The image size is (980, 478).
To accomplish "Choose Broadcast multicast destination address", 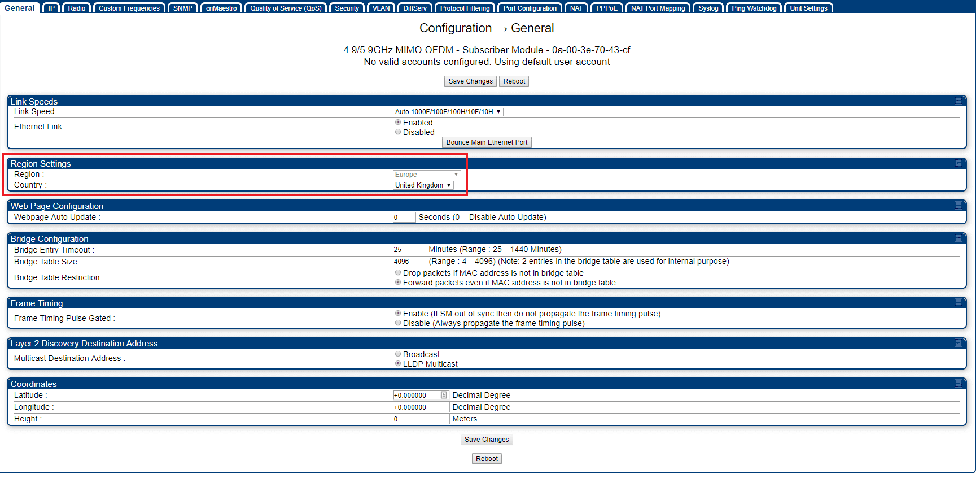I will click(398, 354).
